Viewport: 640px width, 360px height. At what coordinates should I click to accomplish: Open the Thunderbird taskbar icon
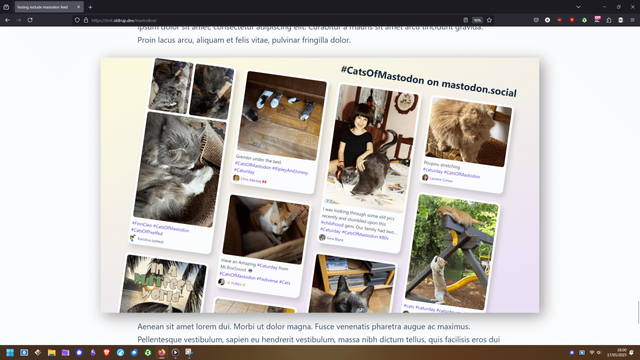pos(134,352)
